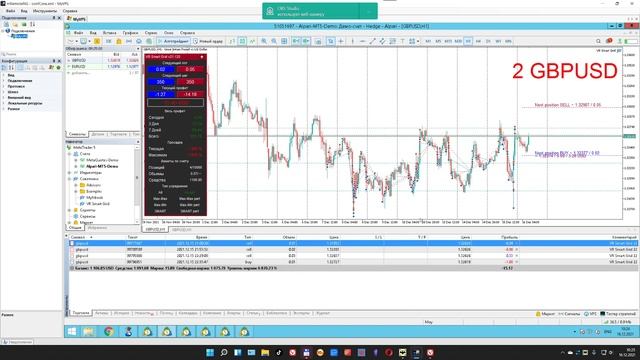Click the remote Windows Start button
The width and height of the screenshot is (640, 360).
[x=72, y=331]
